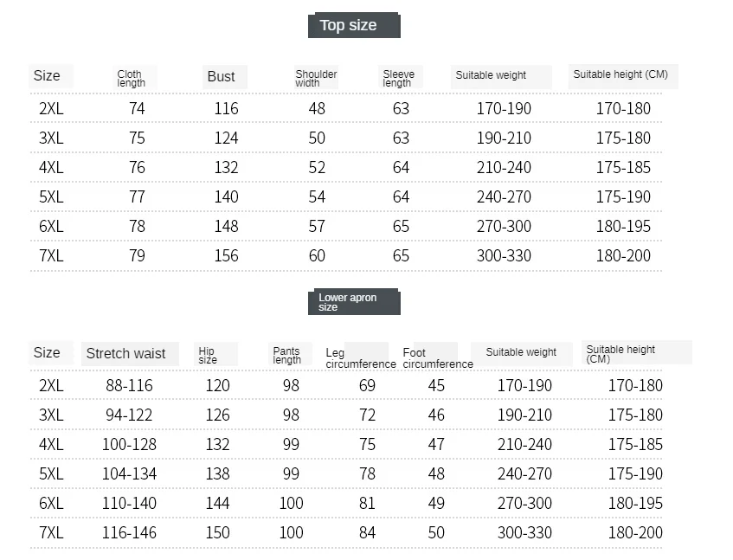The image size is (733, 560).
Task: Click the Hip size column header
Action: click(208, 355)
